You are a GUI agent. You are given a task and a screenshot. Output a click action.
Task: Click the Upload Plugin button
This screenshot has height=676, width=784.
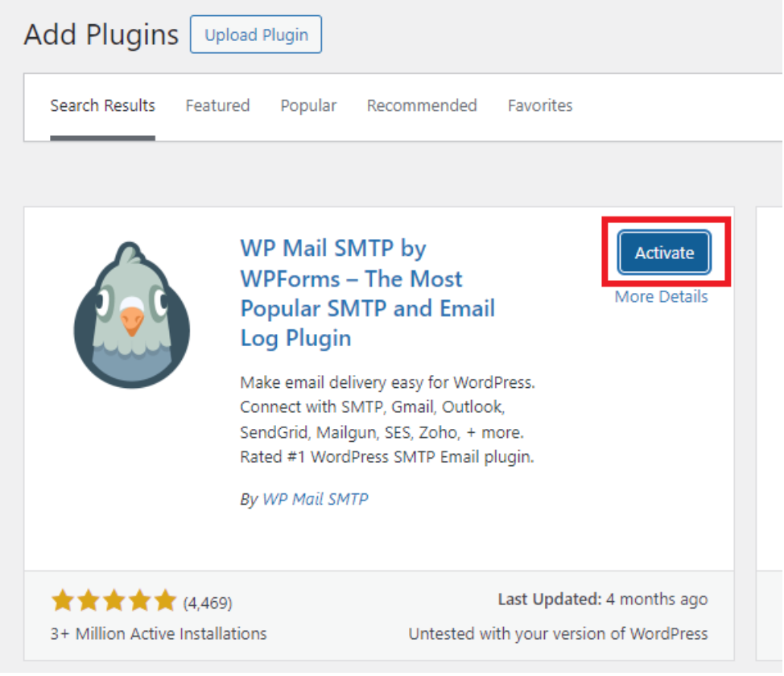(256, 35)
